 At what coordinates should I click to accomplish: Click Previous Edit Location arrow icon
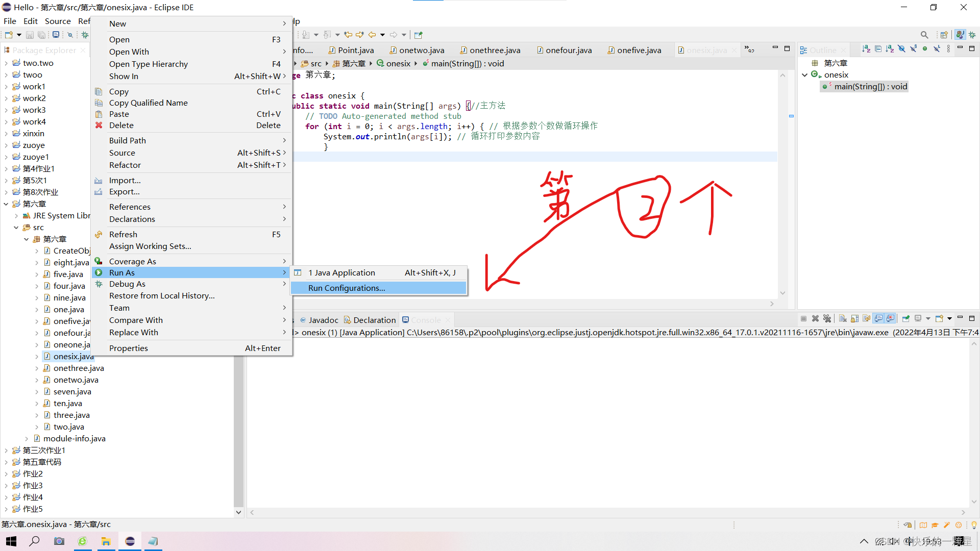click(x=348, y=35)
